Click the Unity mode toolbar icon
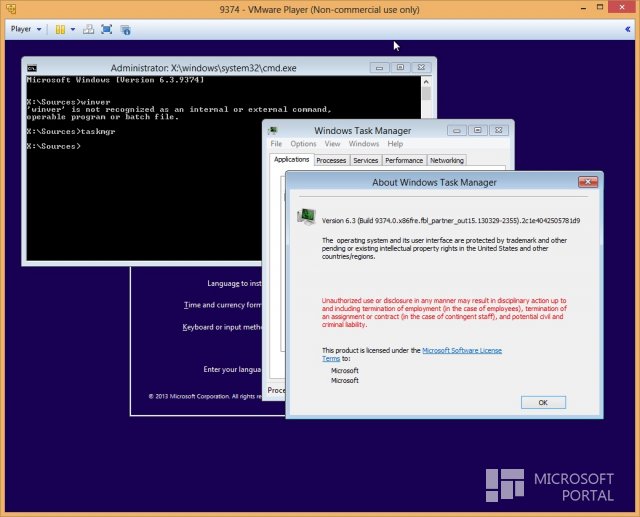 [125, 29]
